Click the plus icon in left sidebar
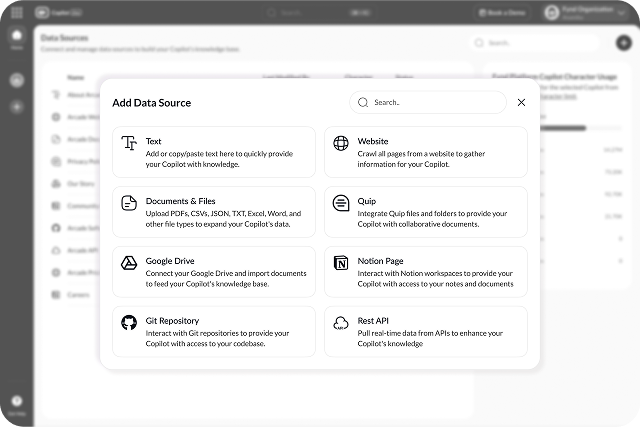This screenshot has width=640, height=427. [17, 107]
